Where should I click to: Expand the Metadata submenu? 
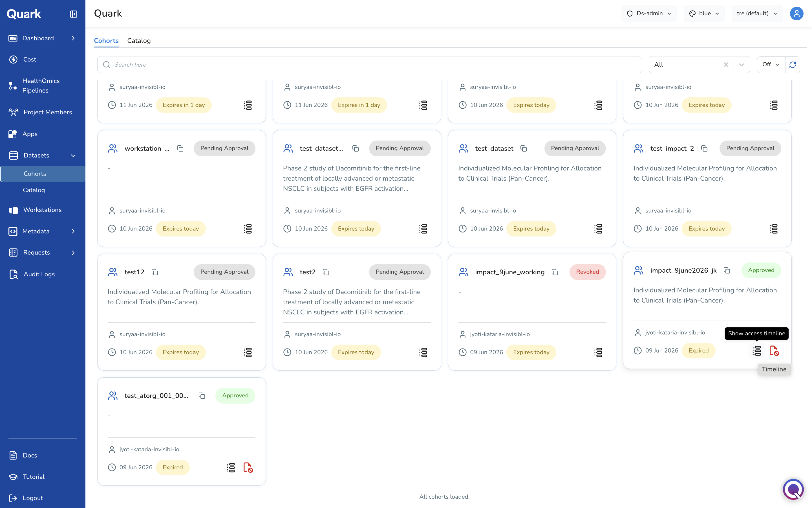coord(73,231)
